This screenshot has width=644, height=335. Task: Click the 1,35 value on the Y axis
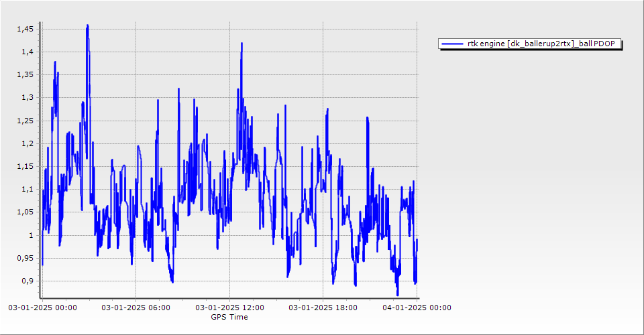pos(25,74)
